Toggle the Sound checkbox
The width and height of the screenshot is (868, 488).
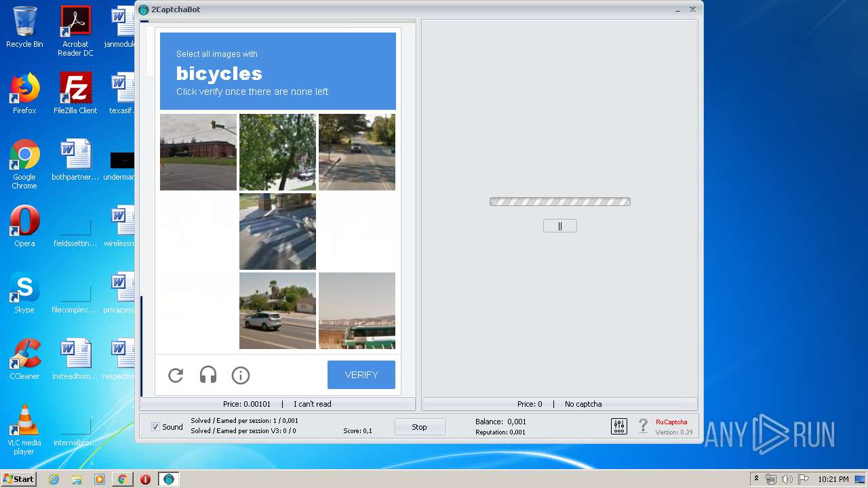155,427
